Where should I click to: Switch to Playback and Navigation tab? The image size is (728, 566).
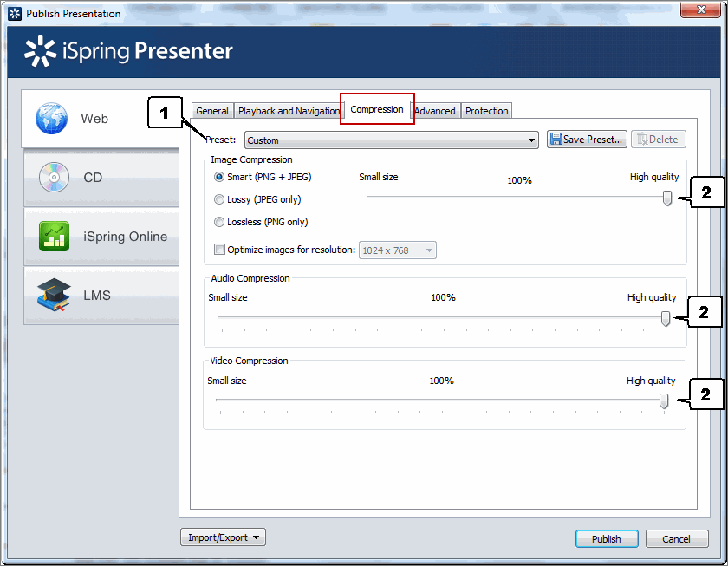[x=289, y=111]
